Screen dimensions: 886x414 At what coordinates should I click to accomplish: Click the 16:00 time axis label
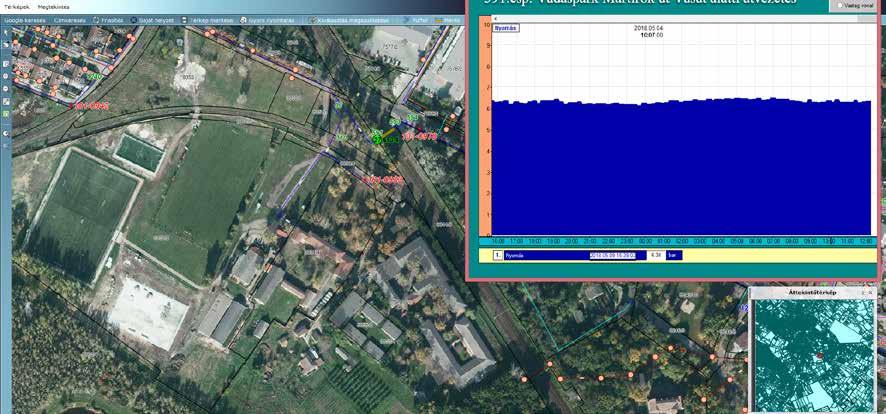[498, 241]
